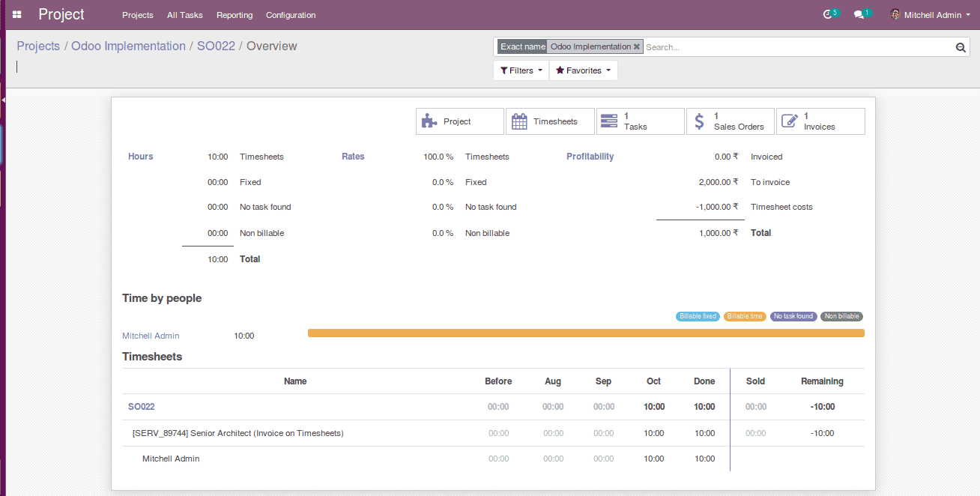Open the Configuration menu

click(291, 15)
